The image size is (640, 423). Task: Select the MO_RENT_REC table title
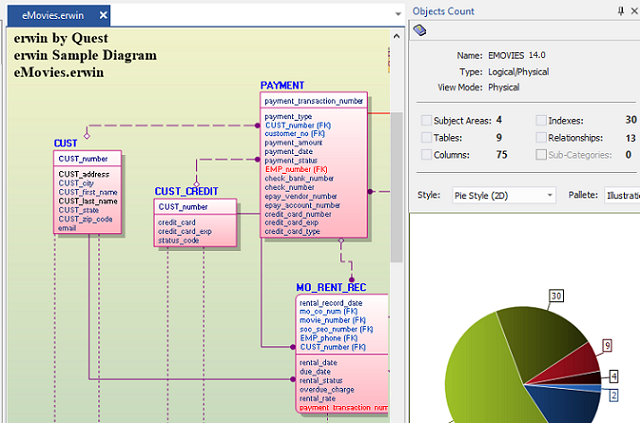(331, 287)
